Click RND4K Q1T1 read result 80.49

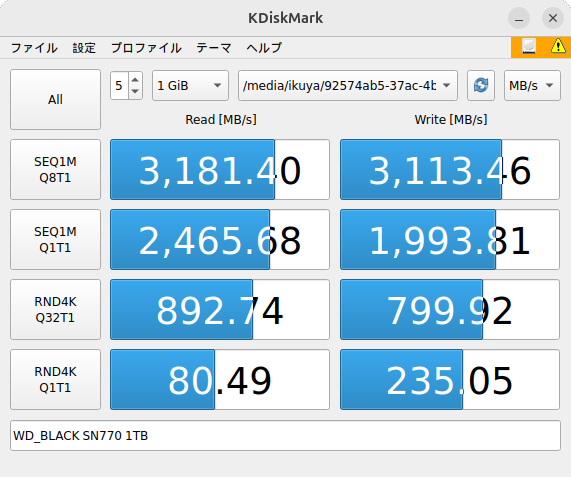pyautogui.click(x=220, y=379)
